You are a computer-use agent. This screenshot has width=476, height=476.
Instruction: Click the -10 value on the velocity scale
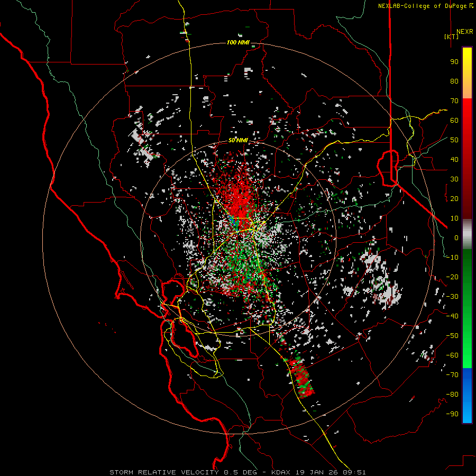(x=452, y=258)
